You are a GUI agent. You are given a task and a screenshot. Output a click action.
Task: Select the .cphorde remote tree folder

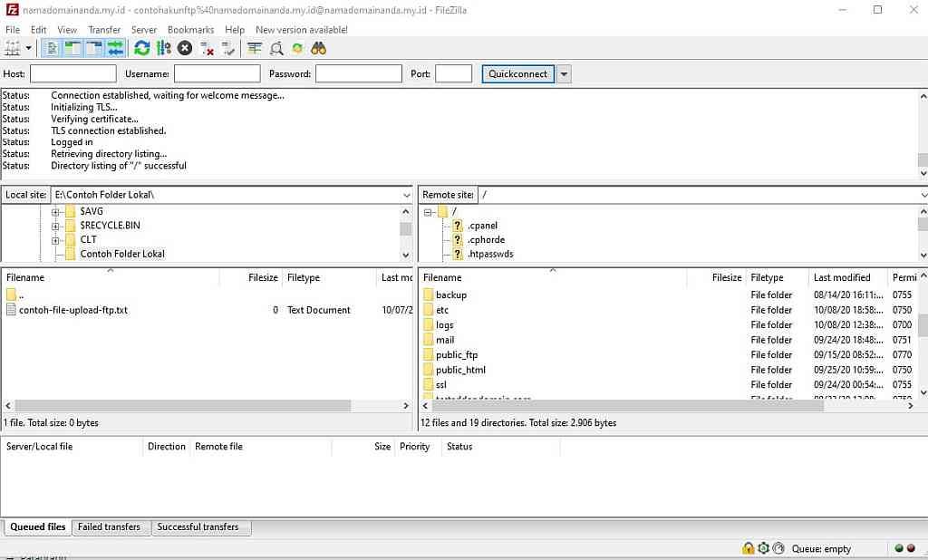click(486, 240)
